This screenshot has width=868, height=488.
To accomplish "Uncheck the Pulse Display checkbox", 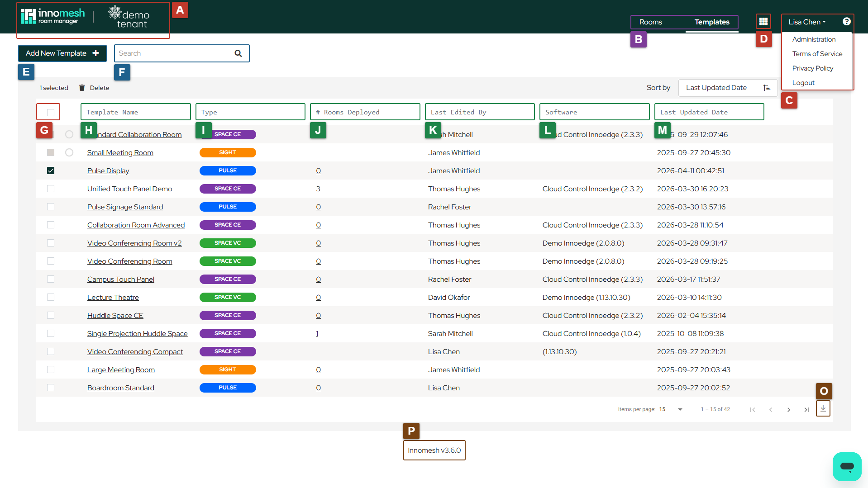I will tap(51, 171).
